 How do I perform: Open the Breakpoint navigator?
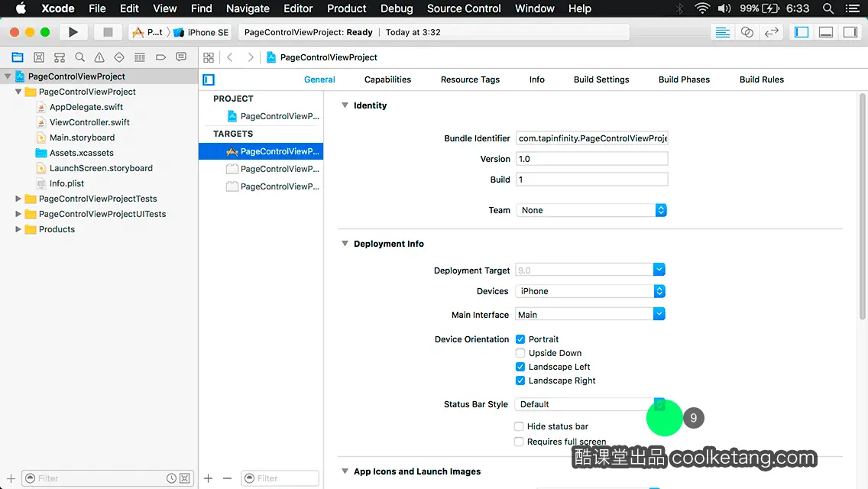click(160, 57)
